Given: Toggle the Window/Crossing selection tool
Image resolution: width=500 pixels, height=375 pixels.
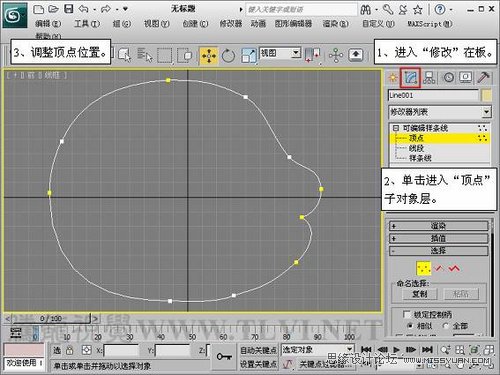Looking at the screenshot, I should coord(184,55).
